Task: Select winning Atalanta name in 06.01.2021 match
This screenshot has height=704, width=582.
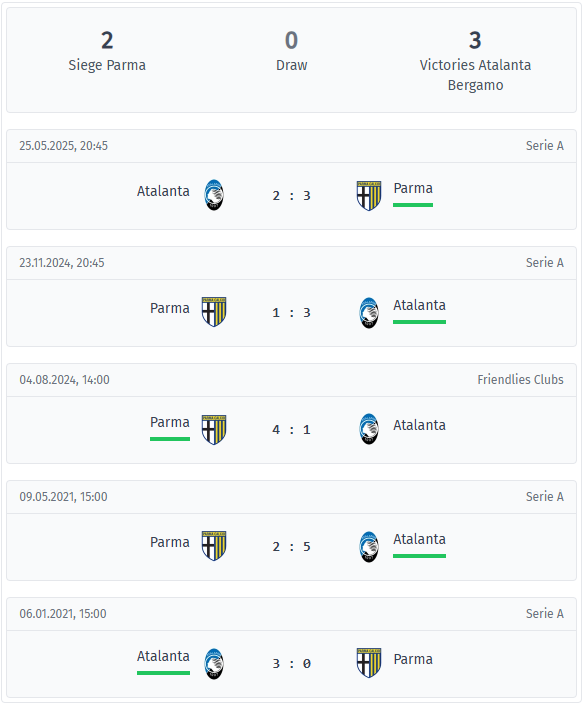Action: tap(163, 656)
